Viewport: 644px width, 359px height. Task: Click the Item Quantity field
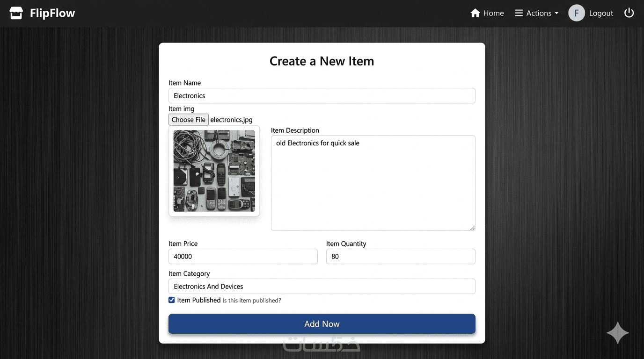pyautogui.click(x=401, y=257)
